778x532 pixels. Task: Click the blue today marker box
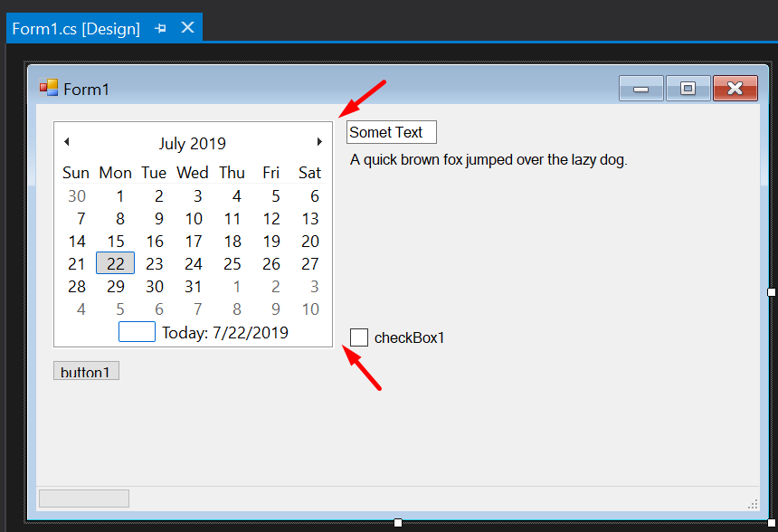tap(137, 332)
